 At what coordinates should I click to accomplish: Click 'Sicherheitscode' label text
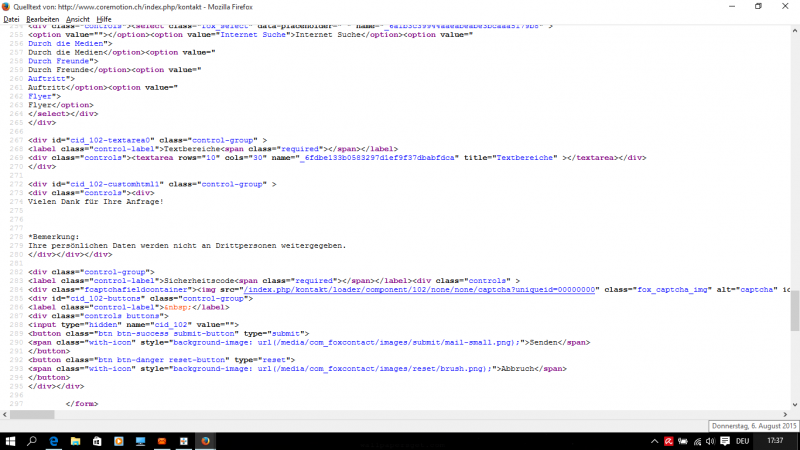[x=199, y=281]
